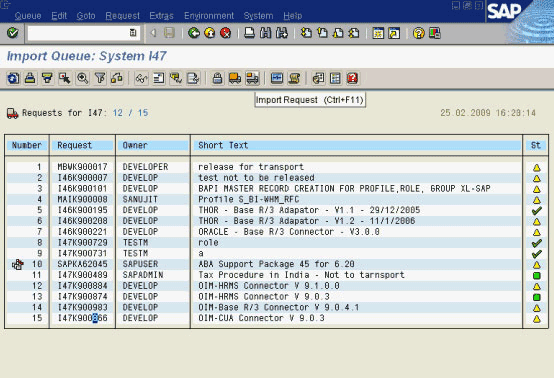Click the green Back arrow icon
Image resolution: width=554 pixels, height=378 pixels.
tap(194, 33)
